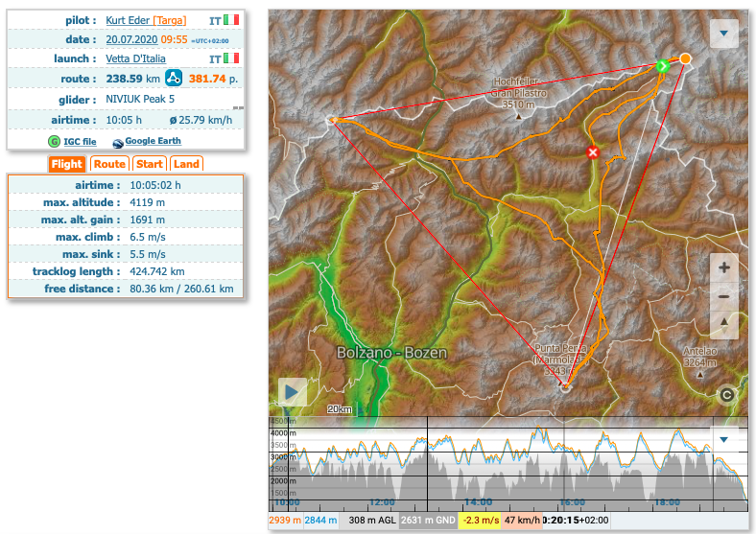
Task: Expand the altitude chart options dropdown
Action: pyautogui.click(x=723, y=439)
